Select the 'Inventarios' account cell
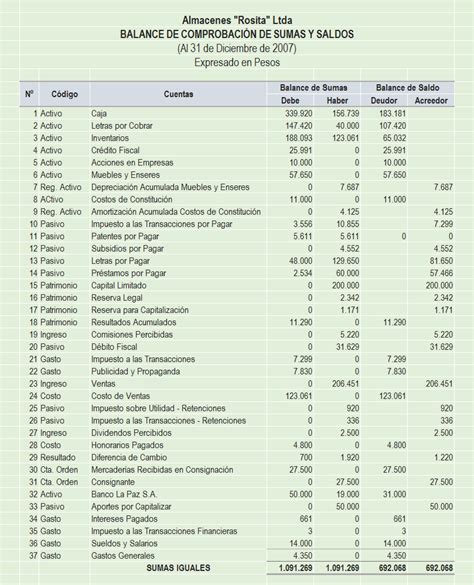This screenshot has height=585, width=474. point(110,138)
